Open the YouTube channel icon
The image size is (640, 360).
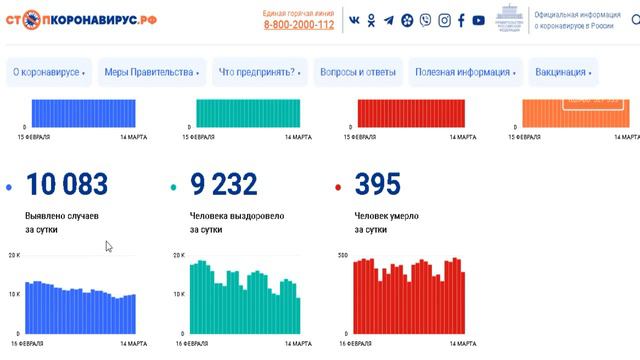point(478,20)
